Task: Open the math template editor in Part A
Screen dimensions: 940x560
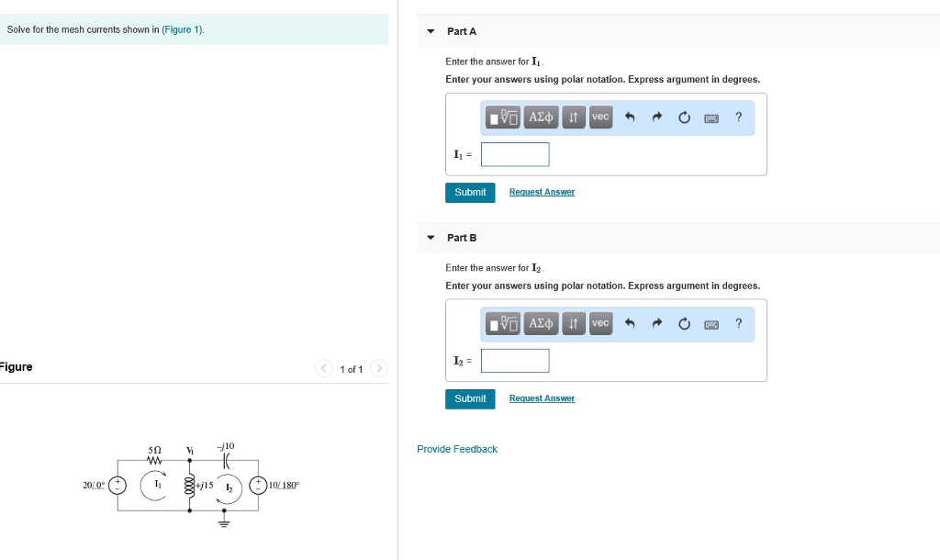Action: (500, 118)
